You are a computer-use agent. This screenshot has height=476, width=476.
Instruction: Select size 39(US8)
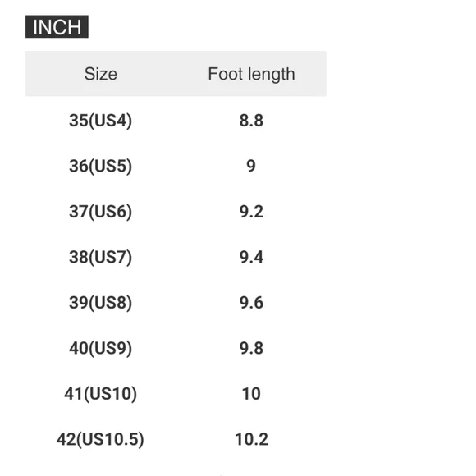100,303
